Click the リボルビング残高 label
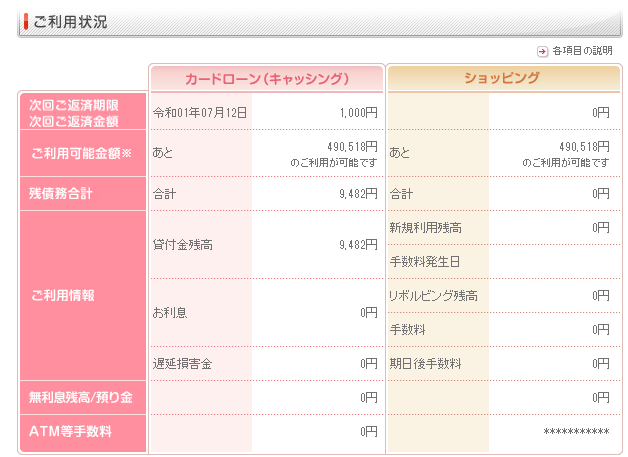 tap(433, 296)
